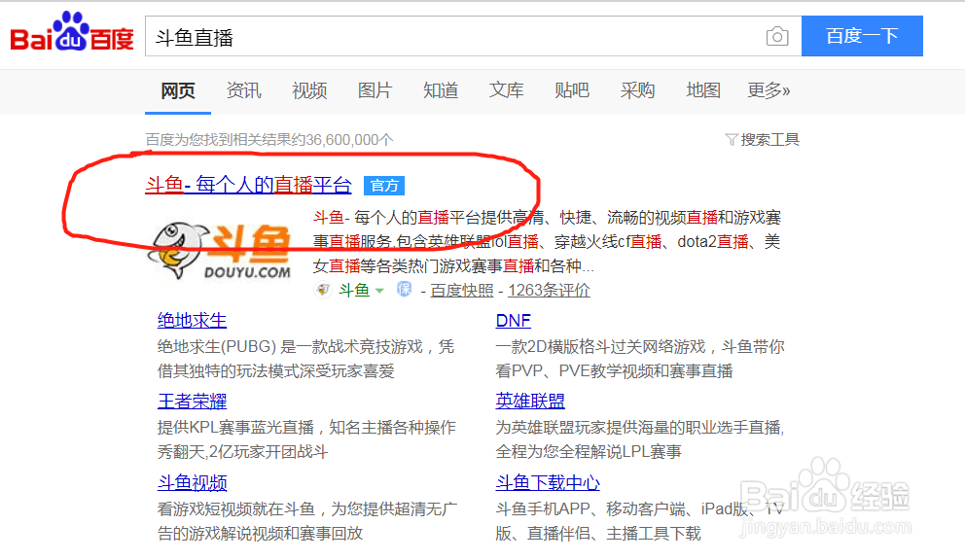Open the 百度快照 cached page link
The image size is (965, 560).
pos(462,290)
